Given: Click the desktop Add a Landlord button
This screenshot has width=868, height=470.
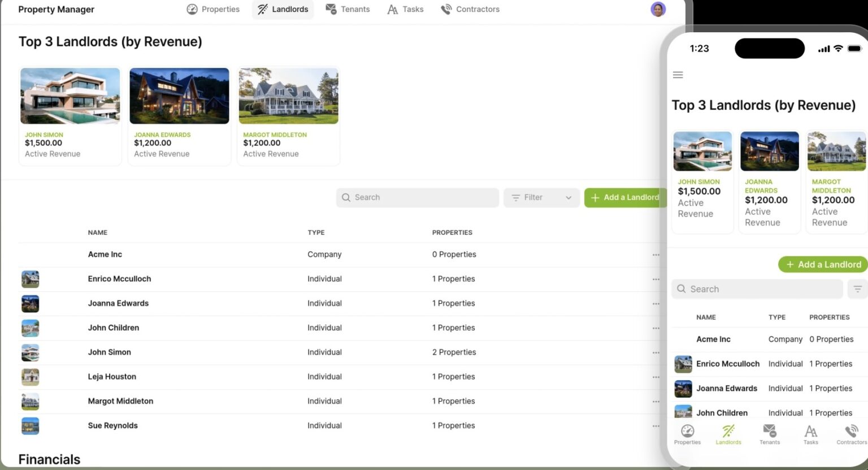Looking at the screenshot, I should coord(625,197).
